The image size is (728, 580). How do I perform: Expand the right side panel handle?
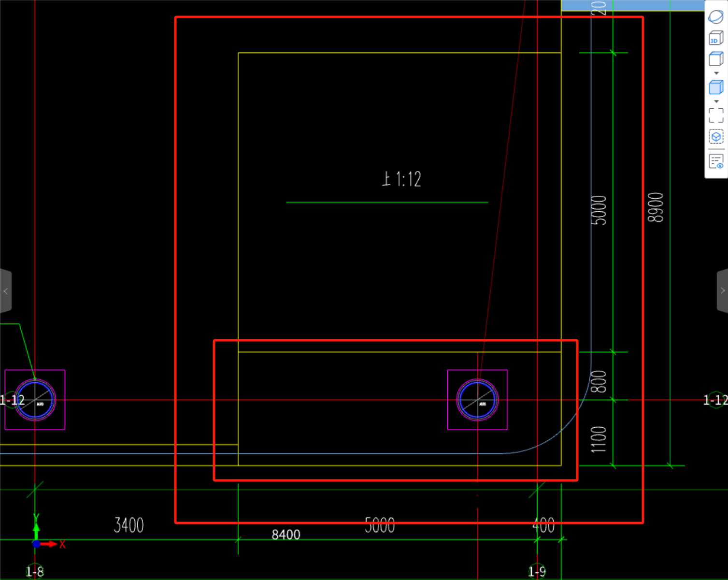point(722,291)
